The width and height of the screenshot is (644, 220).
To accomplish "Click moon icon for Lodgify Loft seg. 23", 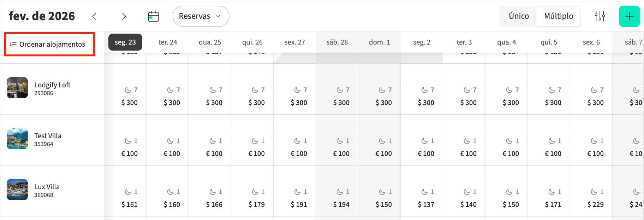I will click(128, 90).
